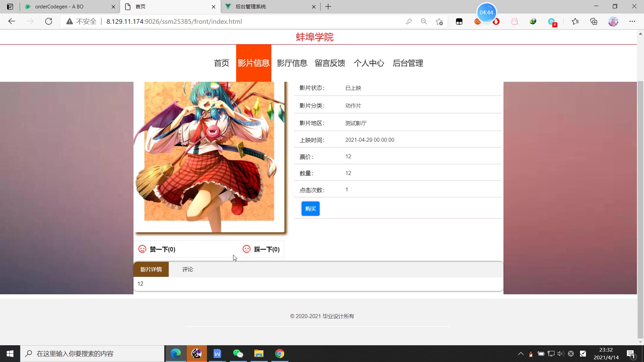Add this page to favorites star icon
The width and height of the screenshot is (644, 362).
pos(439,21)
